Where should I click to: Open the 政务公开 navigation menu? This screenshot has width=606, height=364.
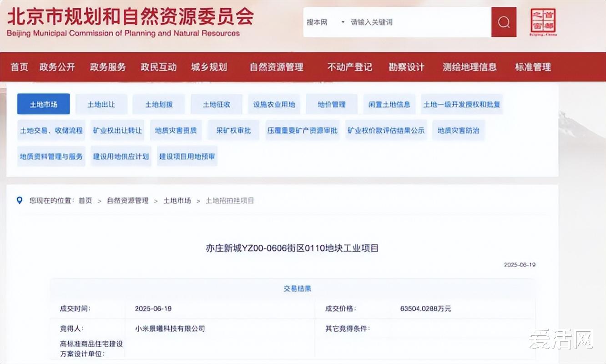tap(57, 67)
